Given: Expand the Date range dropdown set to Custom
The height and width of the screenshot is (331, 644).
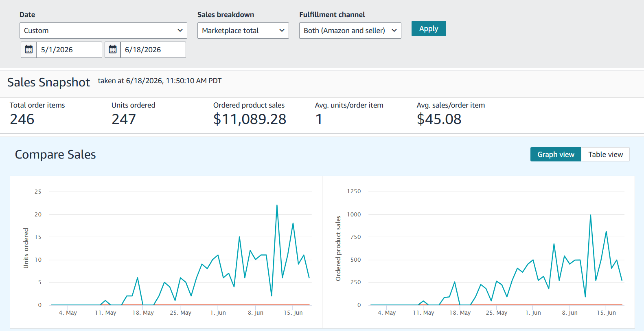Looking at the screenshot, I should coord(103,31).
